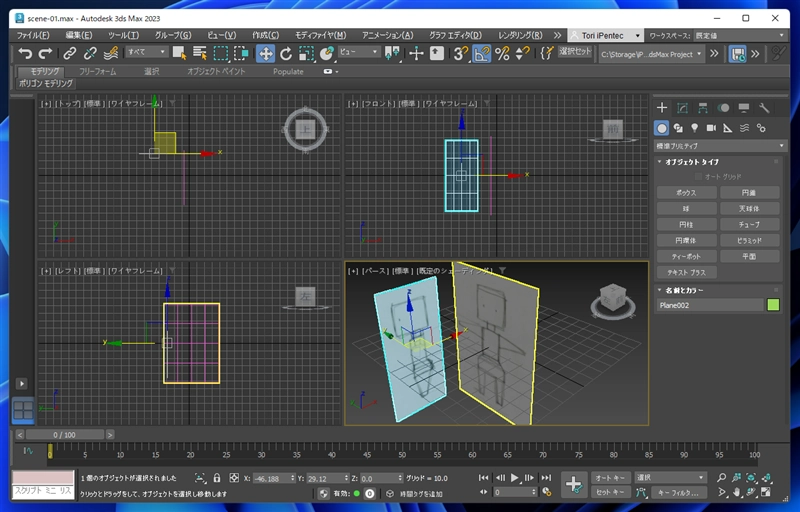Toggle the 3D Snaps button
The image size is (800, 512).
(461, 53)
